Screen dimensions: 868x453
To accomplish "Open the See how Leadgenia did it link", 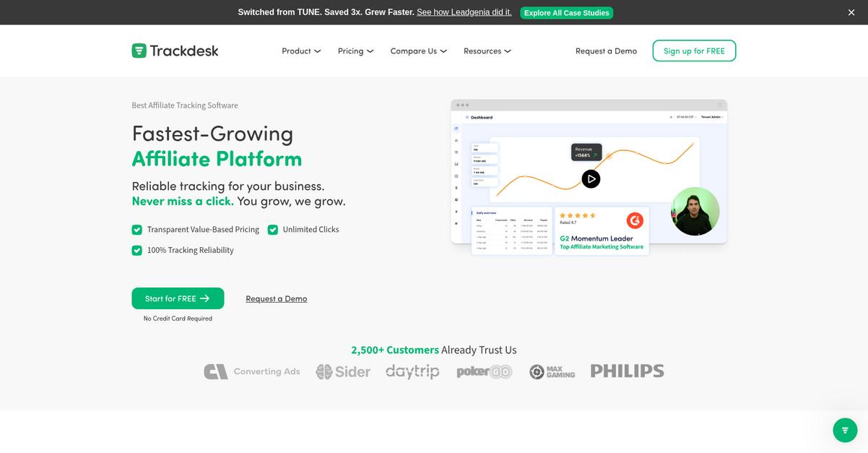I will coord(464,12).
